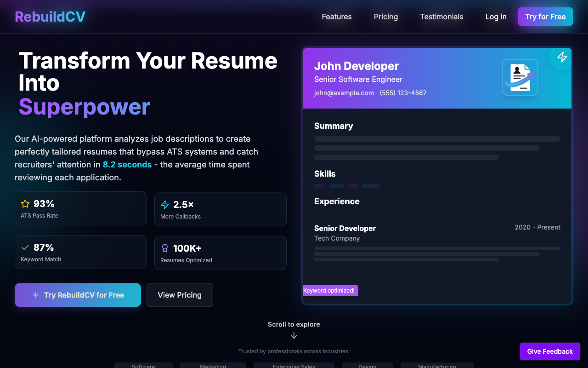Click the award ribbon icon beside 100K+
Viewport: 588px width, 368px height.
click(x=165, y=248)
